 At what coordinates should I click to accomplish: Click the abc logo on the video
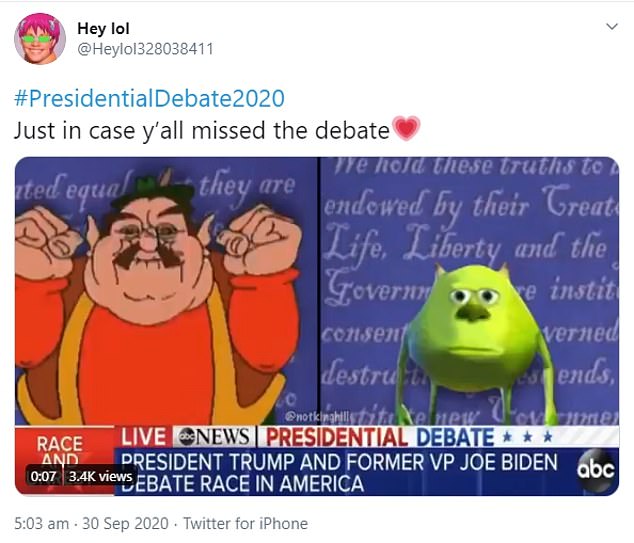click(x=596, y=470)
